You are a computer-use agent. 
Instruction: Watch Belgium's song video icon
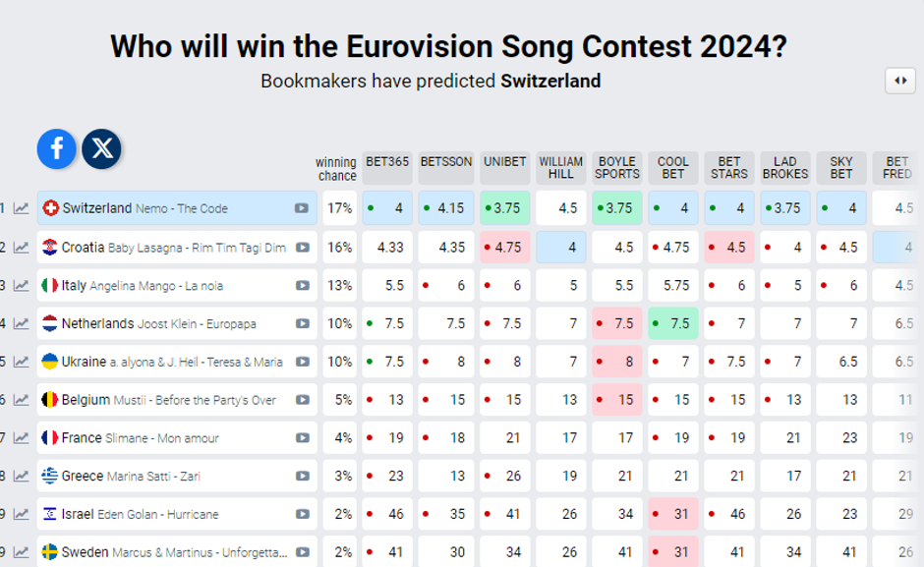coord(302,400)
